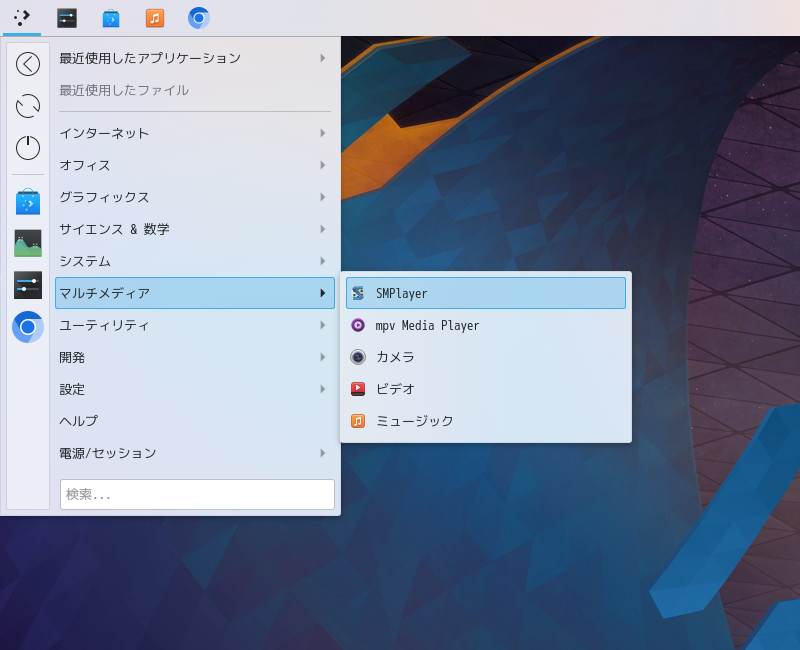Launch mpv Media Player
800x650 pixels.
(x=486, y=325)
